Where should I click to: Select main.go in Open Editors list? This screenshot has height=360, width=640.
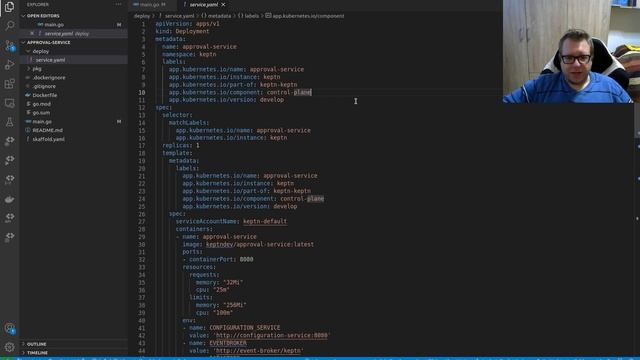pyautogui.click(x=54, y=24)
